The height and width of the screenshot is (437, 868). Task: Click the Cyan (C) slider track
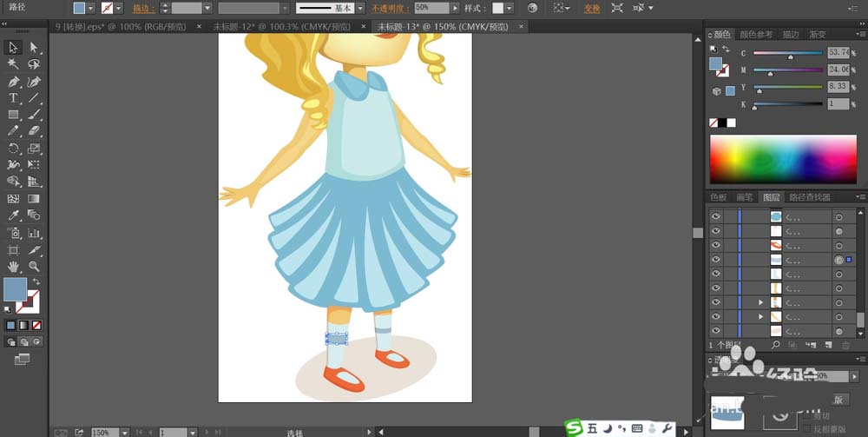pos(788,53)
